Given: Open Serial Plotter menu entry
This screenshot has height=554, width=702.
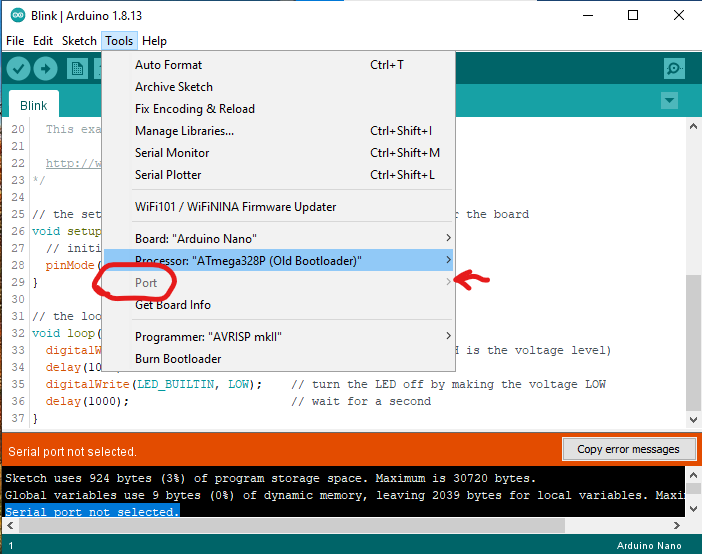Looking at the screenshot, I should [x=278, y=175].
